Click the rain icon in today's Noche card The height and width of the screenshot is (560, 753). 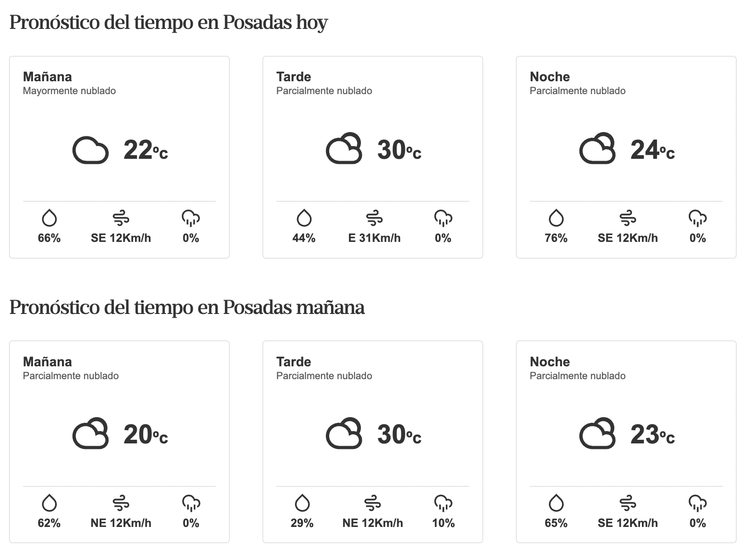pos(697,218)
